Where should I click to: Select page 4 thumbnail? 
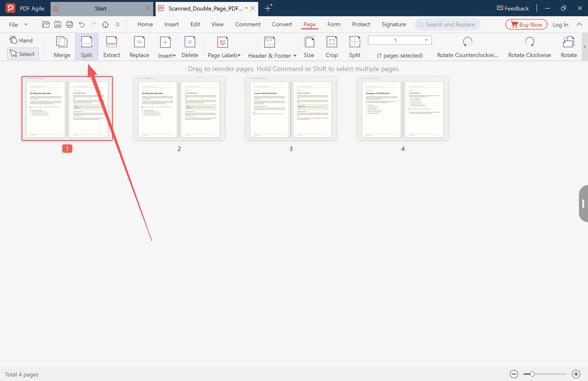[x=403, y=108]
